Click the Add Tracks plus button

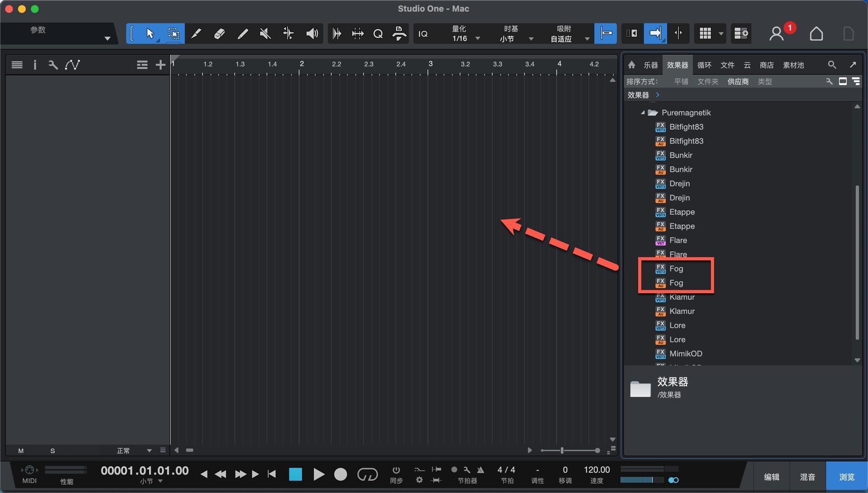tap(160, 65)
